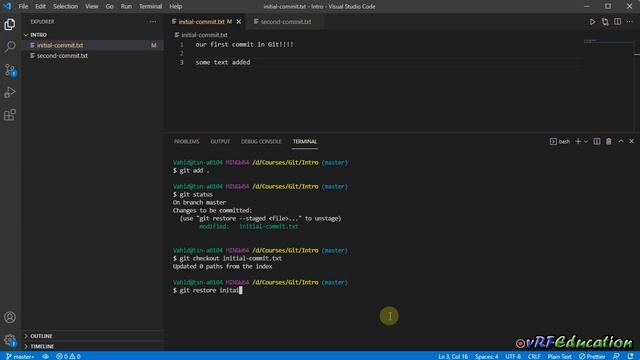Change line ending via CRLF status item
The width and height of the screenshot is (640, 360).
(534, 356)
